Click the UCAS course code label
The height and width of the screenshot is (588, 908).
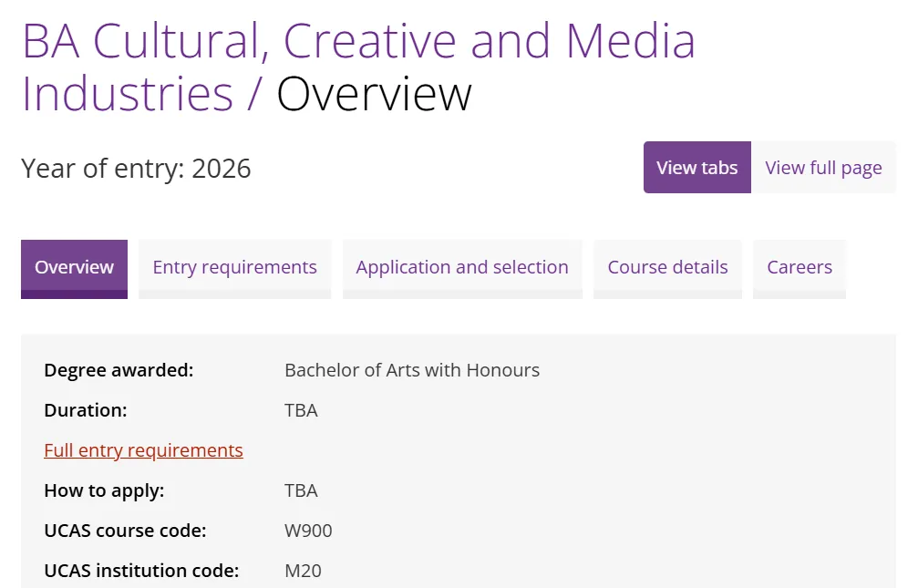coord(125,531)
